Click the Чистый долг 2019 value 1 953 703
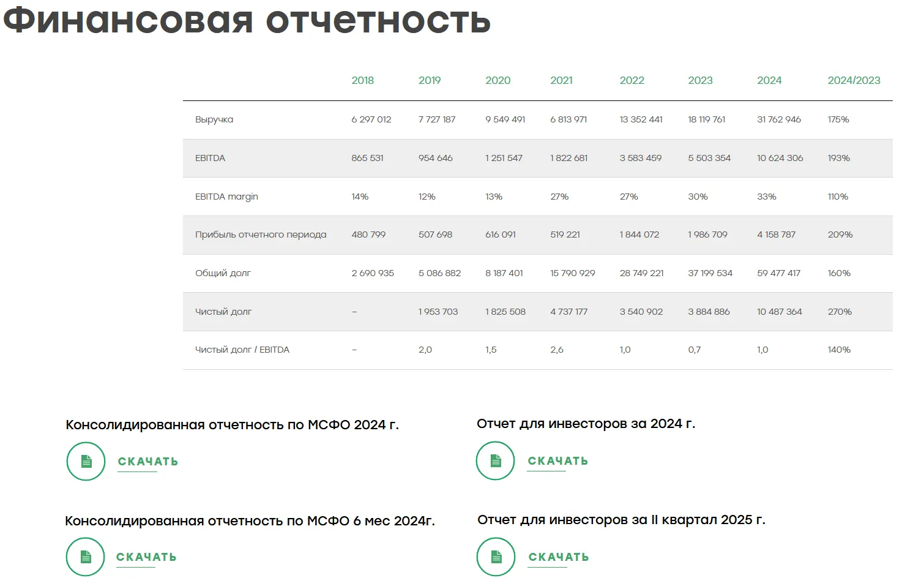The height and width of the screenshot is (578, 924). point(438,312)
